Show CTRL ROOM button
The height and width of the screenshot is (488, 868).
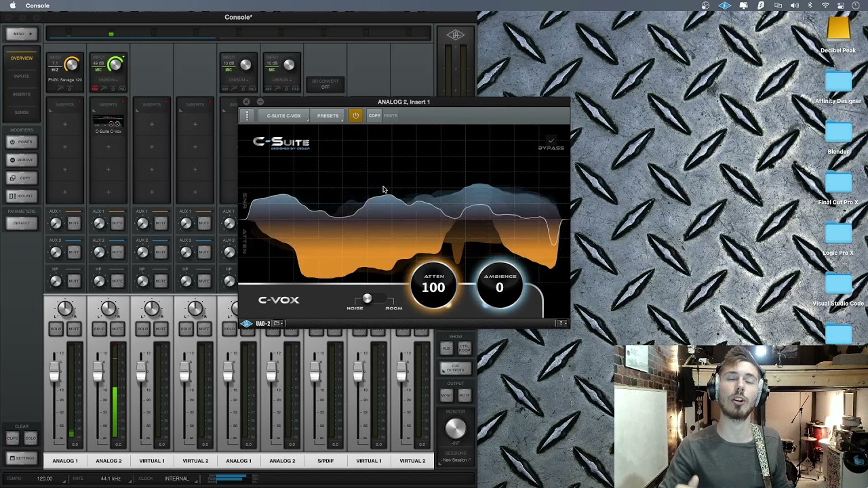click(x=465, y=348)
